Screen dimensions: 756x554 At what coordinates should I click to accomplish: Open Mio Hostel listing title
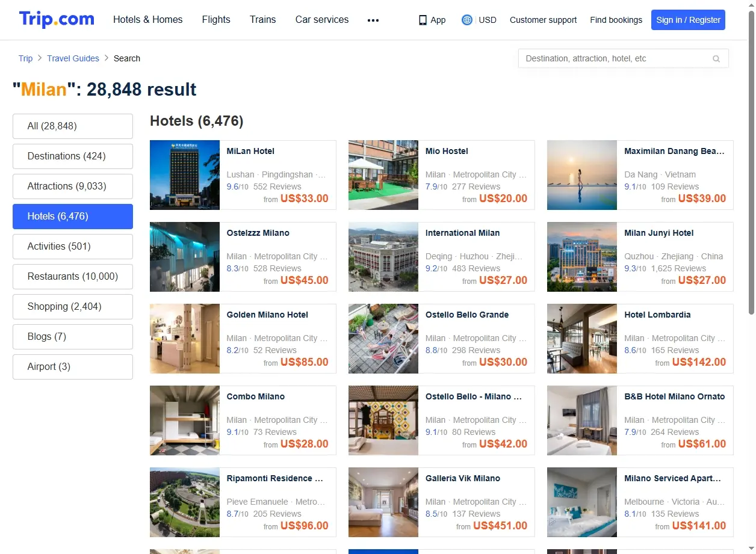447,151
